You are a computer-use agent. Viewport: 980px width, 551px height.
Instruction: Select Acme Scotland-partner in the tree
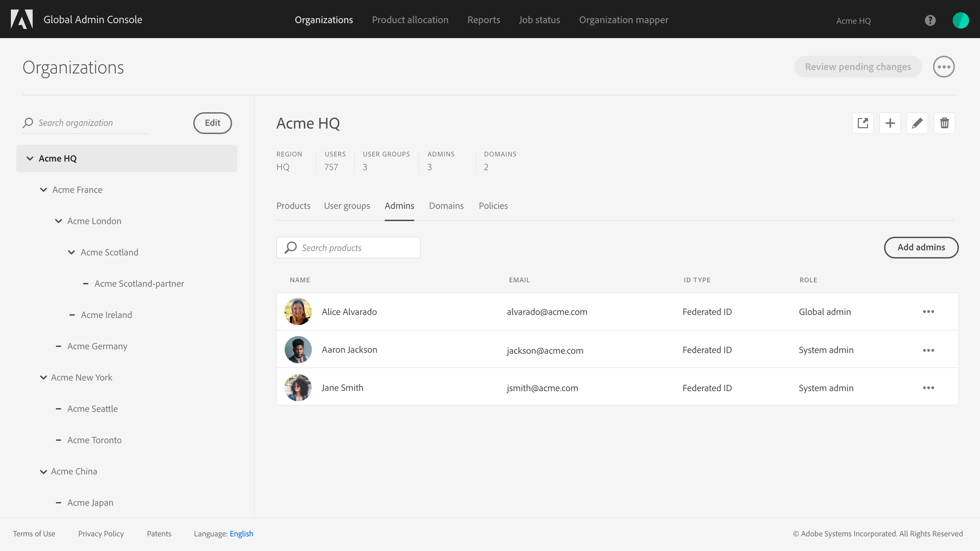pos(139,284)
